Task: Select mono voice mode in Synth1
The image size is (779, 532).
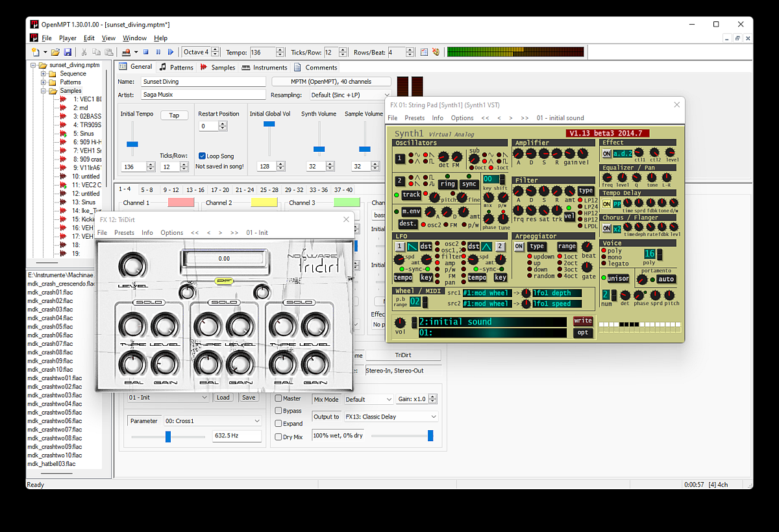Action: (604, 258)
